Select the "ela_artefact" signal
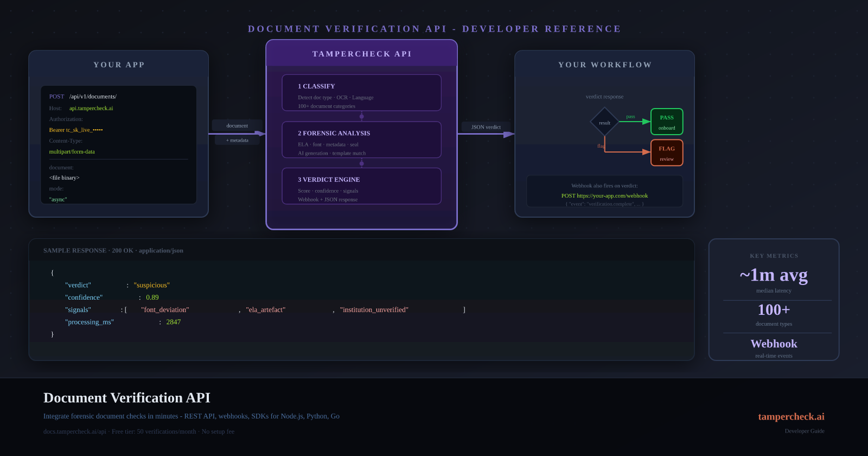Viewport: 868px width, 456px height. pyautogui.click(x=266, y=310)
